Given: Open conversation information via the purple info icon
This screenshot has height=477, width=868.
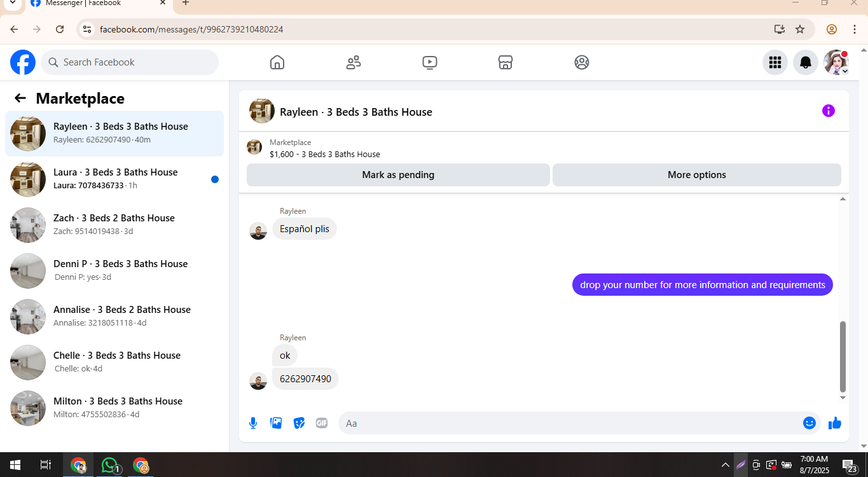Looking at the screenshot, I should [829, 111].
